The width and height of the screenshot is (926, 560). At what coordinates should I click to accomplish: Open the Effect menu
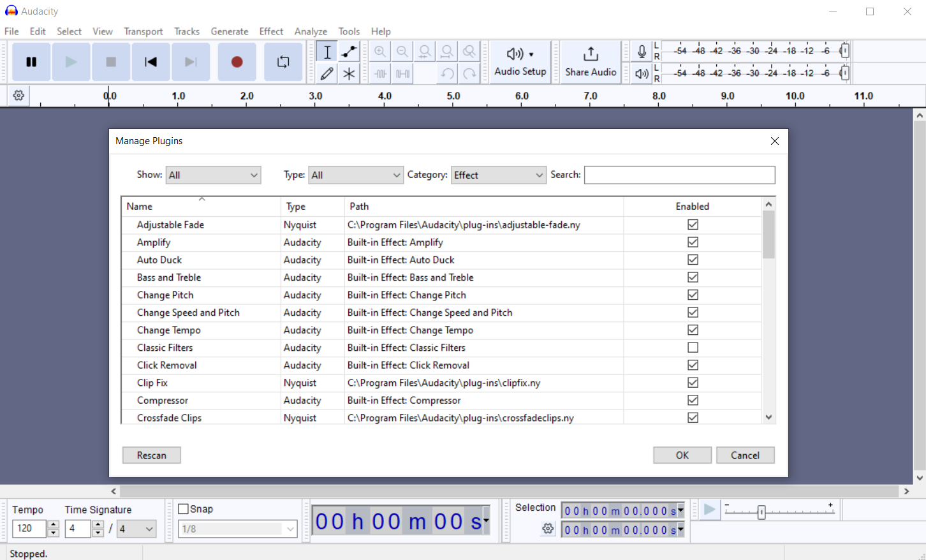point(271,31)
